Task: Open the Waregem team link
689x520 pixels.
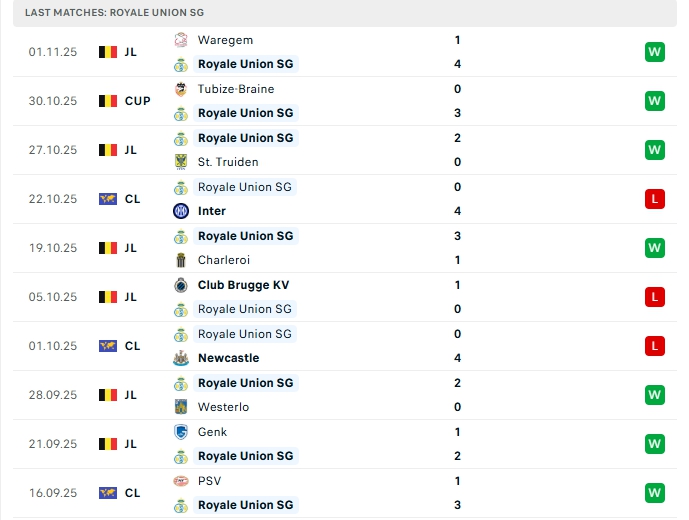Action: point(225,40)
